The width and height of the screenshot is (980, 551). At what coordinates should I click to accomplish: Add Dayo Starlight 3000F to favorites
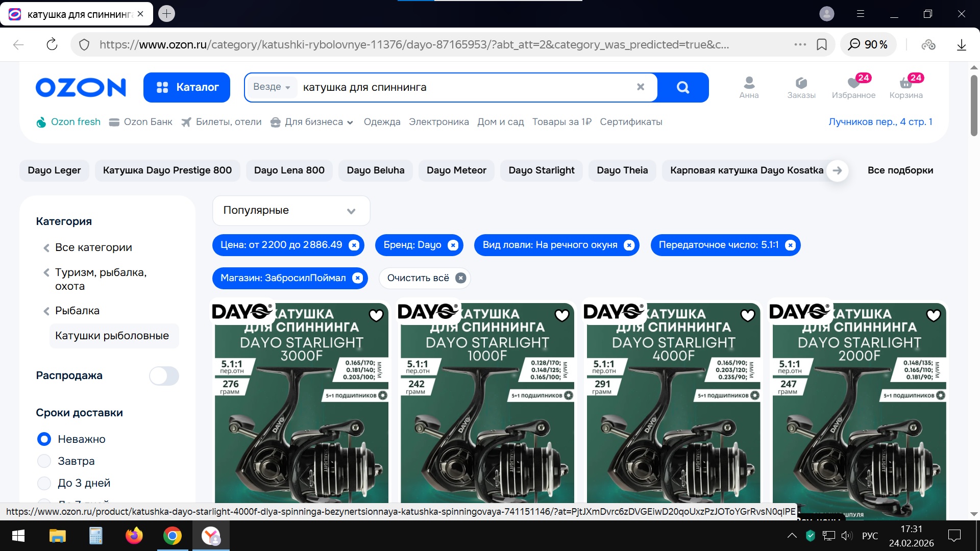(x=376, y=316)
